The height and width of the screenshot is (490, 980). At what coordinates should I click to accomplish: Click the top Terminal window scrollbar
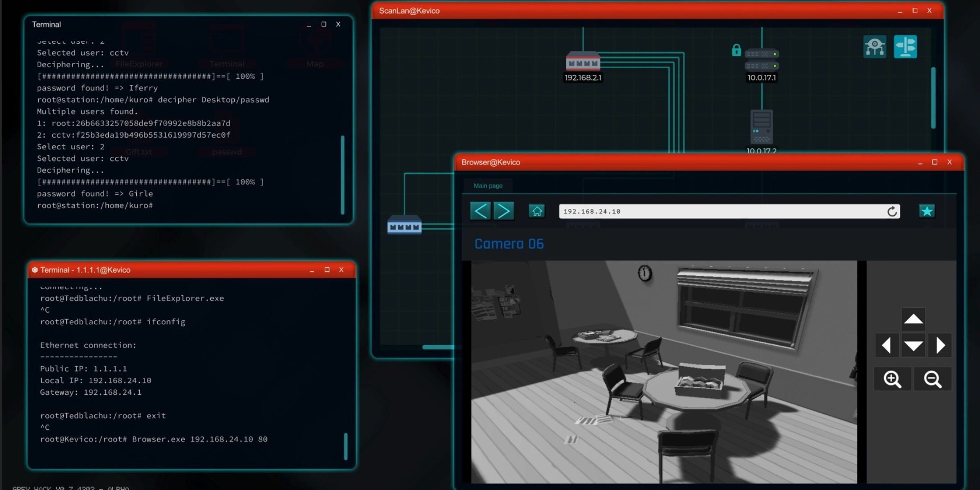(x=343, y=175)
